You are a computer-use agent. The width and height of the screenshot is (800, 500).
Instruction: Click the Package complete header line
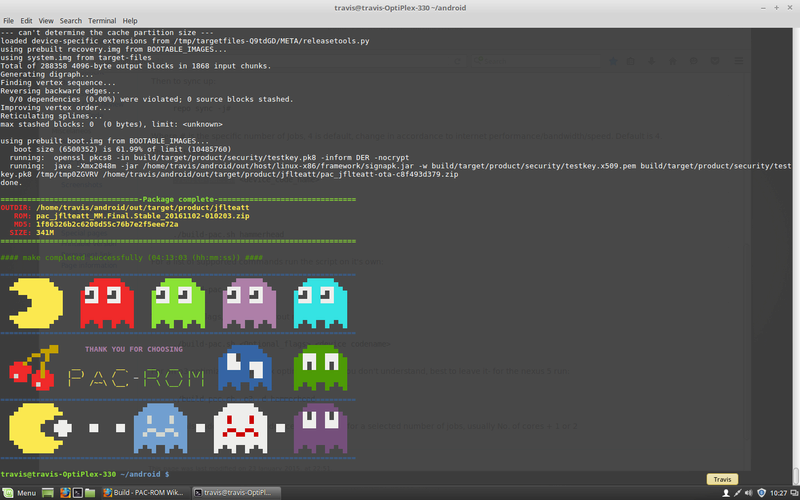(178, 199)
